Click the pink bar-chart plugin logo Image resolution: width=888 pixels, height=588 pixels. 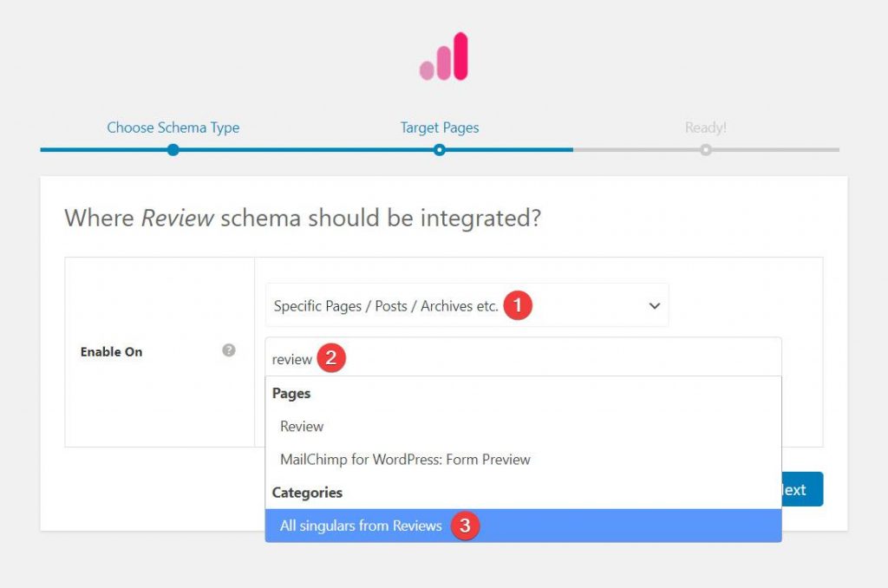pyautogui.click(x=443, y=56)
